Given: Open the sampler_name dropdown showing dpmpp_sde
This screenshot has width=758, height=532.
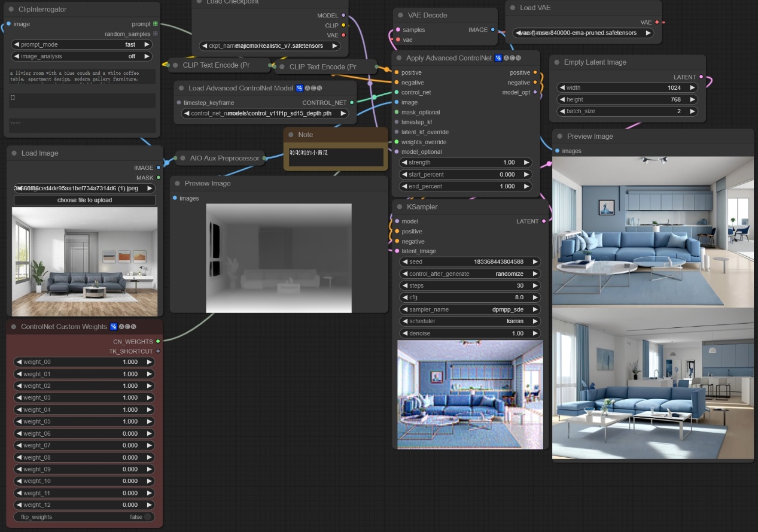Looking at the screenshot, I should (x=470, y=309).
